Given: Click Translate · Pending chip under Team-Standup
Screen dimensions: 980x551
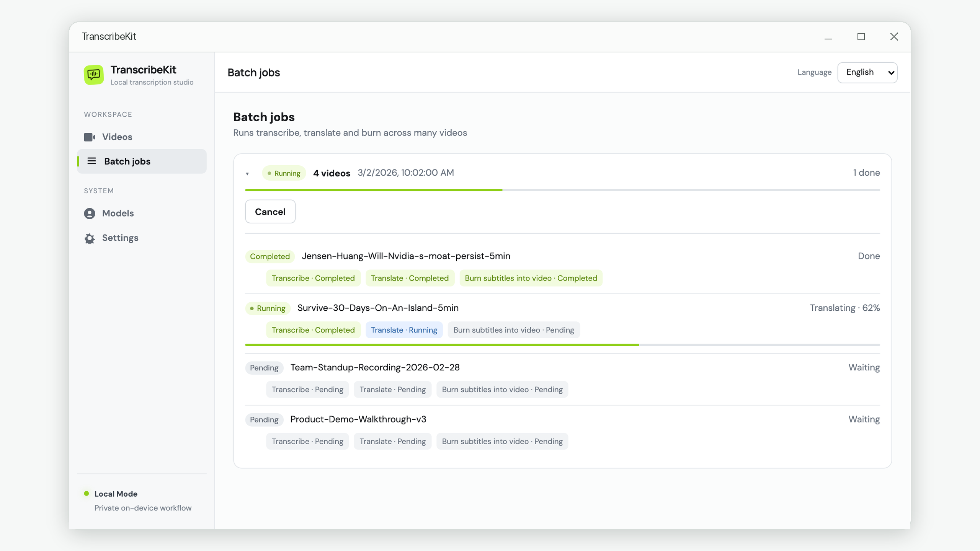Looking at the screenshot, I should click(x=392, y=390).
